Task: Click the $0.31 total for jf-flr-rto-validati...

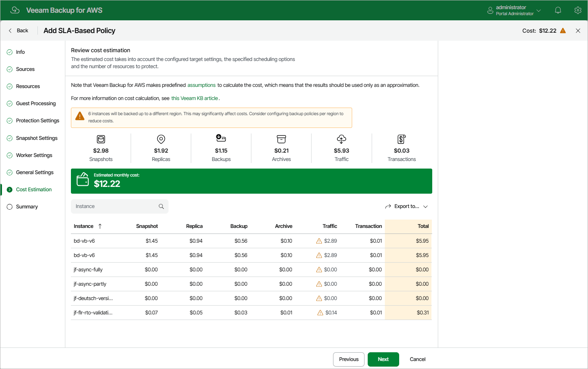Action: [x=423, y=313]
